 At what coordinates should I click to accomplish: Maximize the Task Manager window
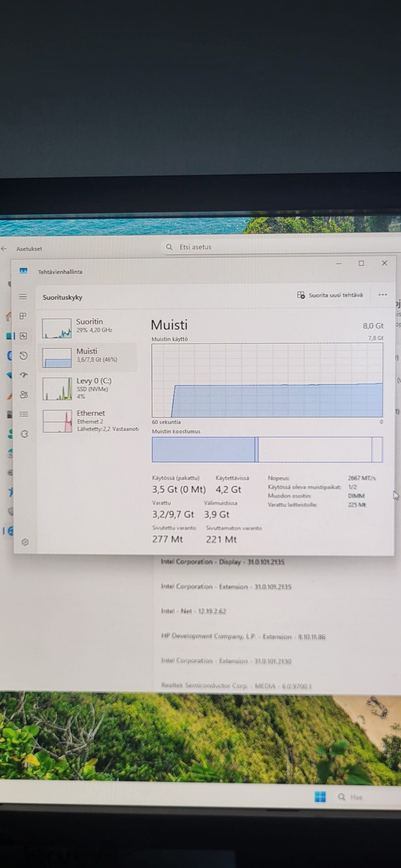[361, 263]
